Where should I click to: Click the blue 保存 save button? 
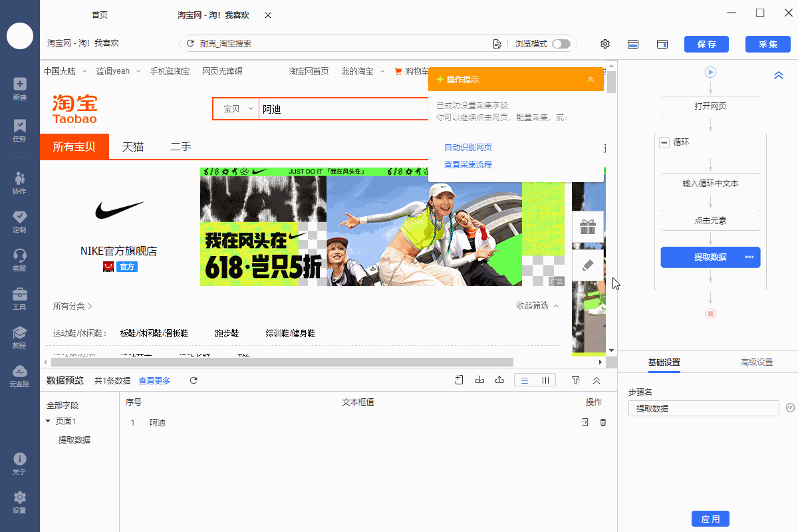click(706, 44)
